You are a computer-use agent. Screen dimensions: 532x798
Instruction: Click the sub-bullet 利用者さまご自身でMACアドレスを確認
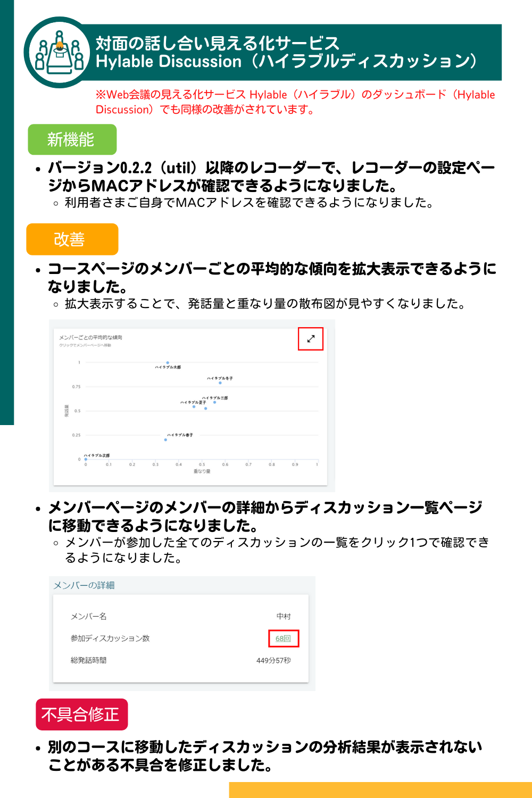tap(250, 203)
